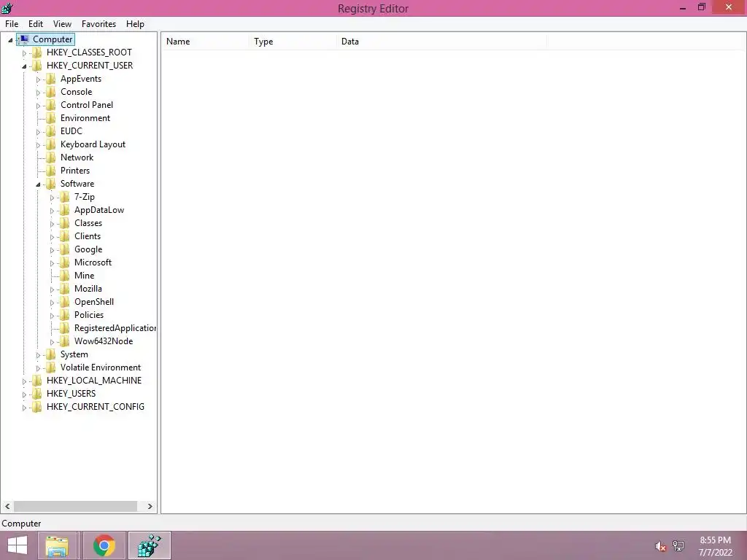Click the Name column header
Image resolution: width=747 pixels, height=560 pixels.
coord(205,42)
